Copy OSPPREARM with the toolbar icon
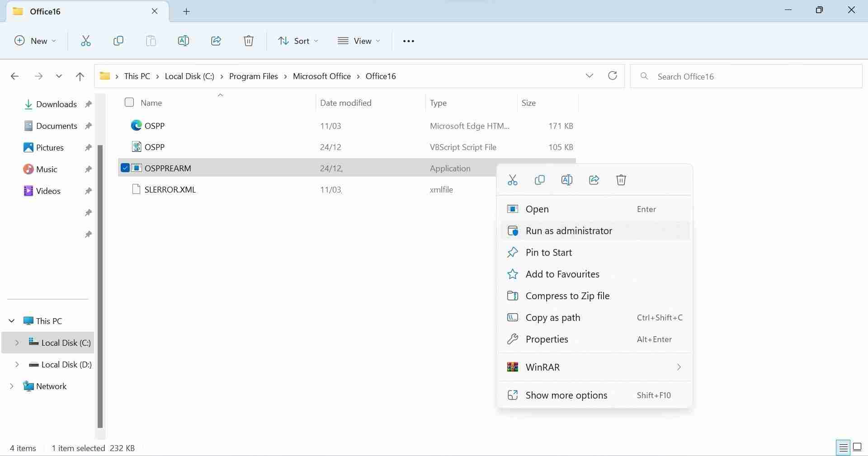 tap(118, 41)
